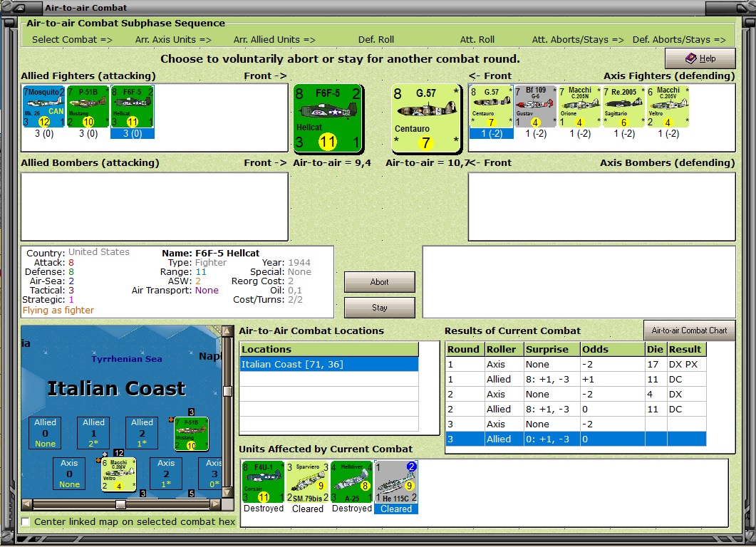This screenshot has height=547, width=756.
Task: Click the Surprise column header in results
Action: pyautogui.click(x=552, y=350)
